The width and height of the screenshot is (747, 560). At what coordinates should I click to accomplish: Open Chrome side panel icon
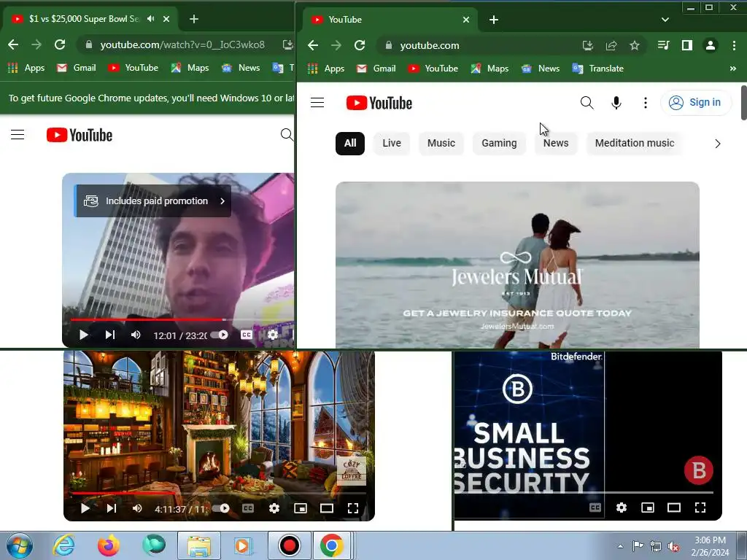tap(687, 45)
